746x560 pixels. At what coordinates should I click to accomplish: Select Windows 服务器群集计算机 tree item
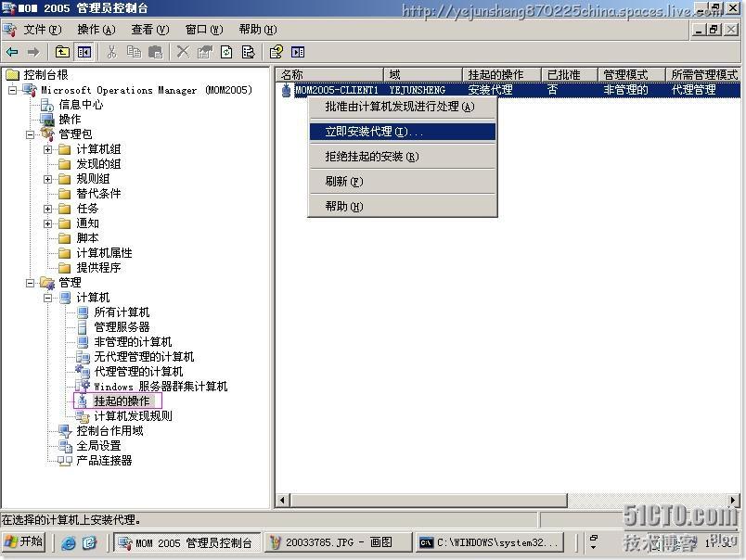point(161,387)
